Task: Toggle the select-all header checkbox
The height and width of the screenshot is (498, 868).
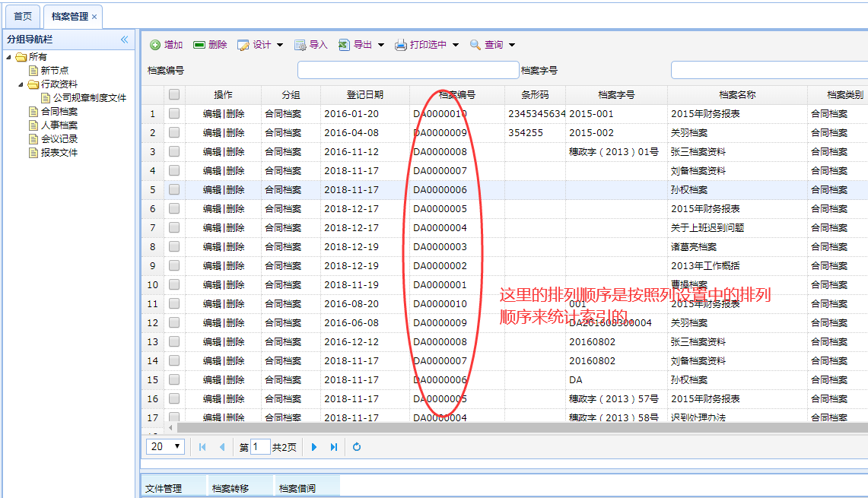Action: pos(174,95)
